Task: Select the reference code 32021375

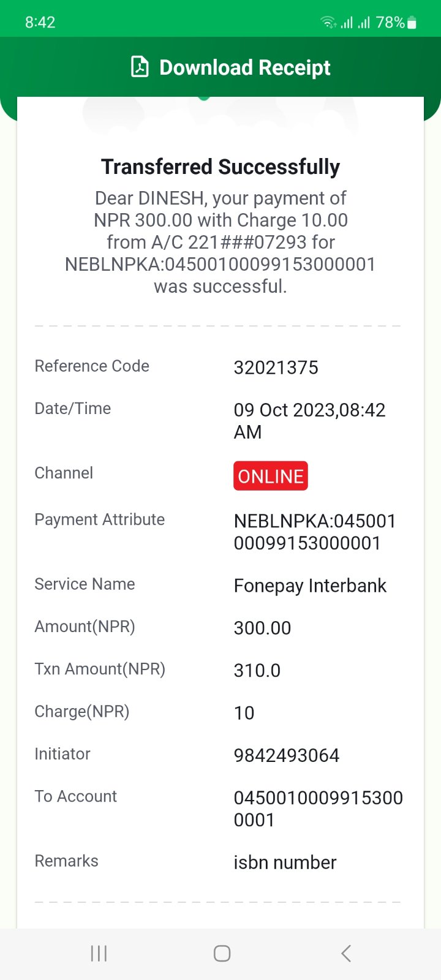Action: point(276,367)
